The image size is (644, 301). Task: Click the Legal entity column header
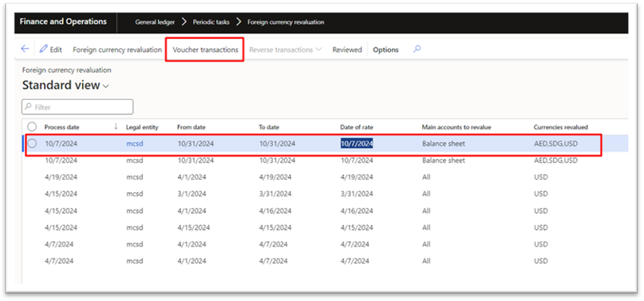[x=142, y=127]
